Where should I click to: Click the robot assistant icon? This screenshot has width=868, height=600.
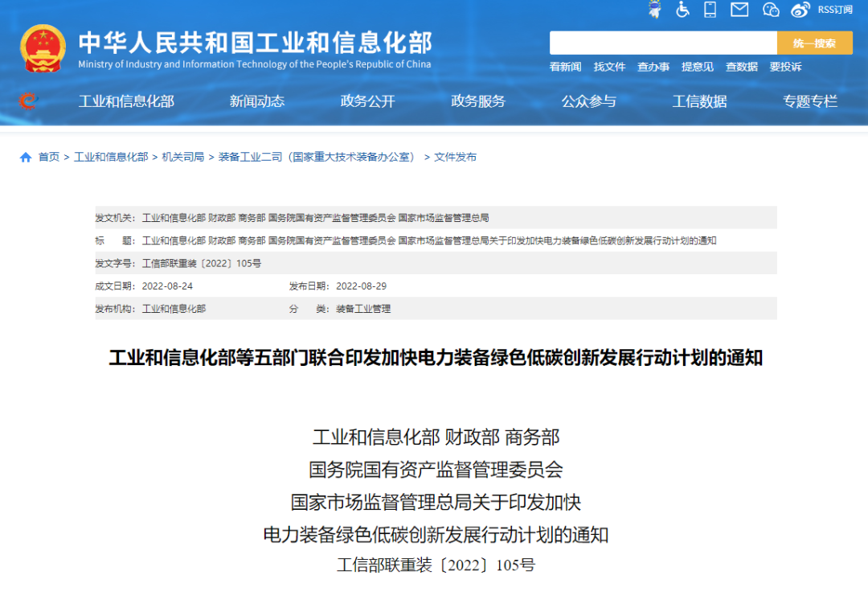655,10
